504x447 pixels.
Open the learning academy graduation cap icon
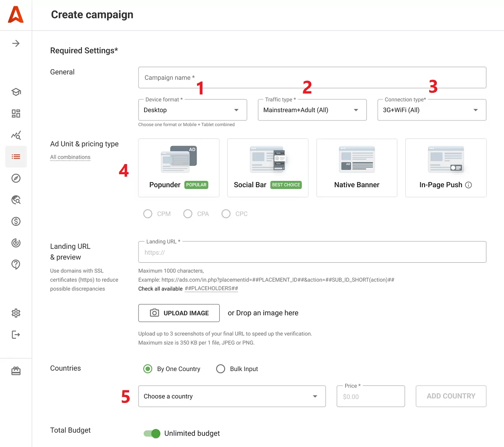pos(16,92)
